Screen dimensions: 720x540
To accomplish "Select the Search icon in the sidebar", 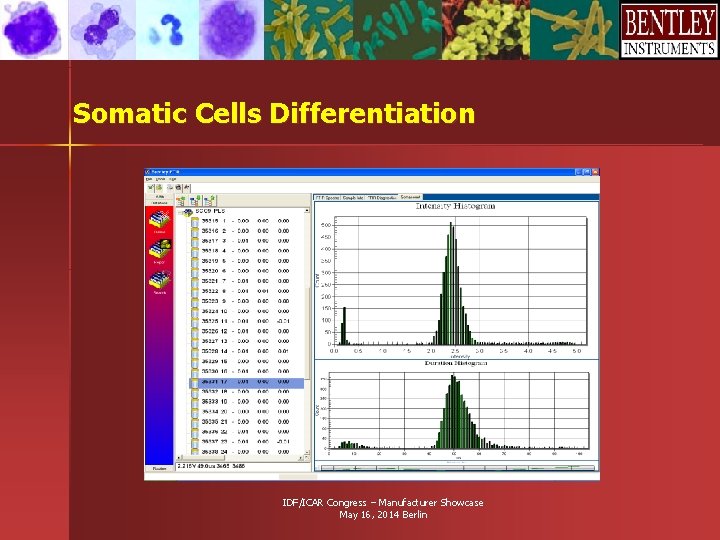I will point(159,280).
